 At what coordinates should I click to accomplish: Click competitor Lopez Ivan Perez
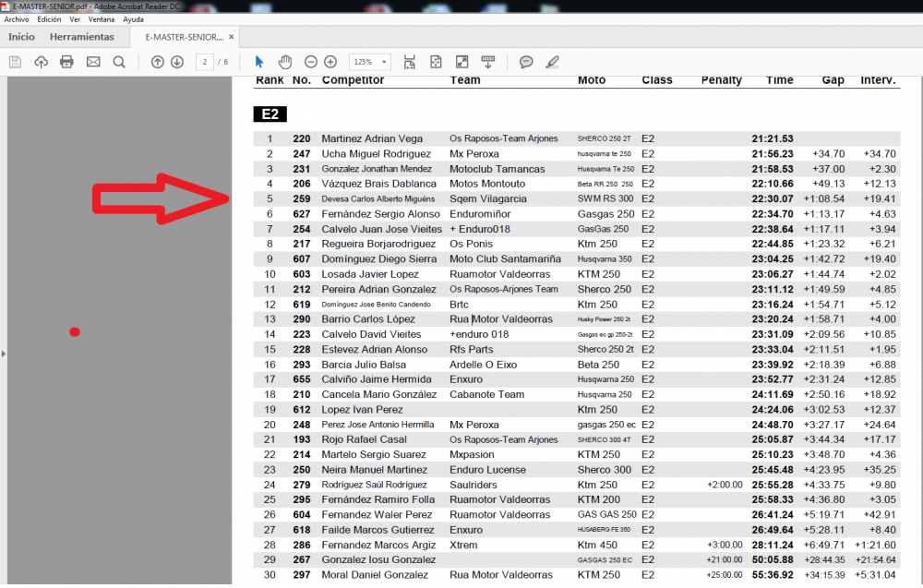point(362,410)
